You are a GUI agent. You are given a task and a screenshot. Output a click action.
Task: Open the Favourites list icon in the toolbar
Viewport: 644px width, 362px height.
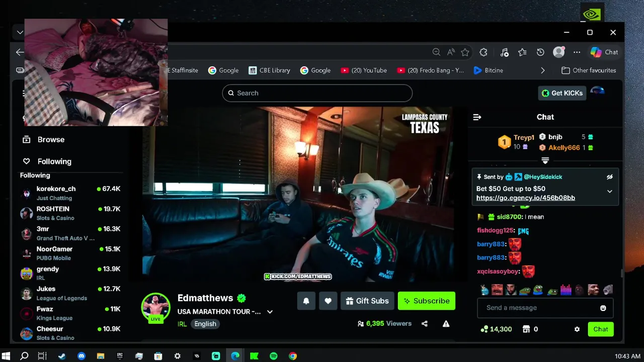522,52
